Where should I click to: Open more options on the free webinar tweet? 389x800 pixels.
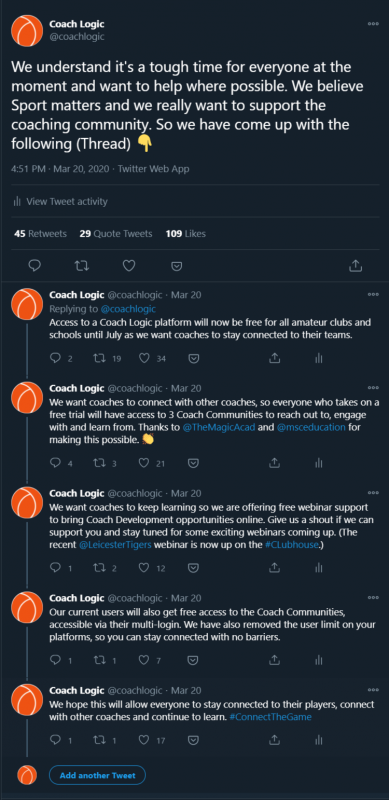[x=374, y=493]
